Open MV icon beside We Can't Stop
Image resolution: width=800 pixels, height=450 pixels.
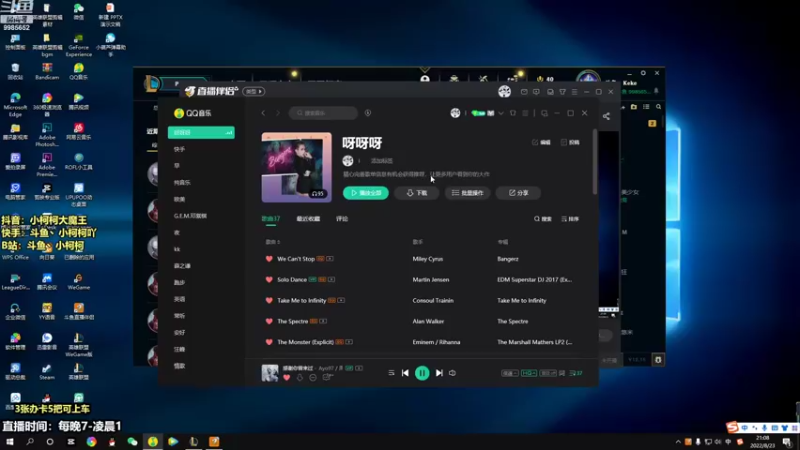tap(330, 259)
